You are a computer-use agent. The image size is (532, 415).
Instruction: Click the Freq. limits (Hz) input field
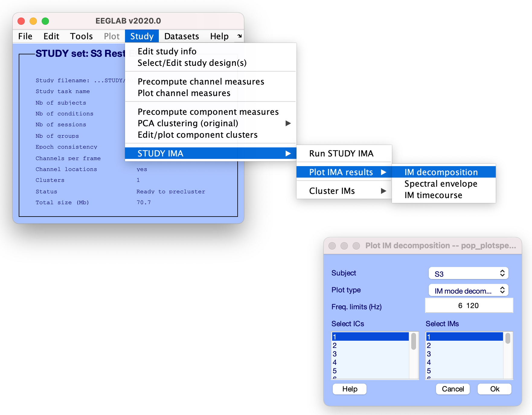[469, 306]
